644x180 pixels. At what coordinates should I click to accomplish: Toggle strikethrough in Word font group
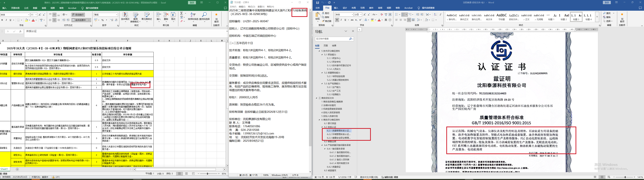(352, 20)
